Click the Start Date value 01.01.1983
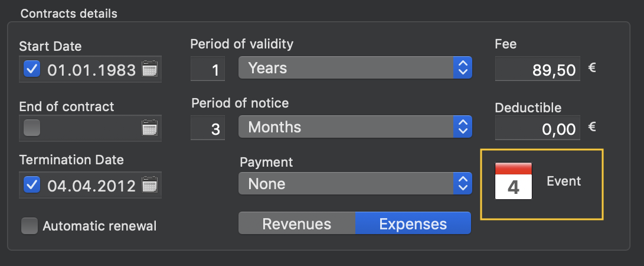 91,70
